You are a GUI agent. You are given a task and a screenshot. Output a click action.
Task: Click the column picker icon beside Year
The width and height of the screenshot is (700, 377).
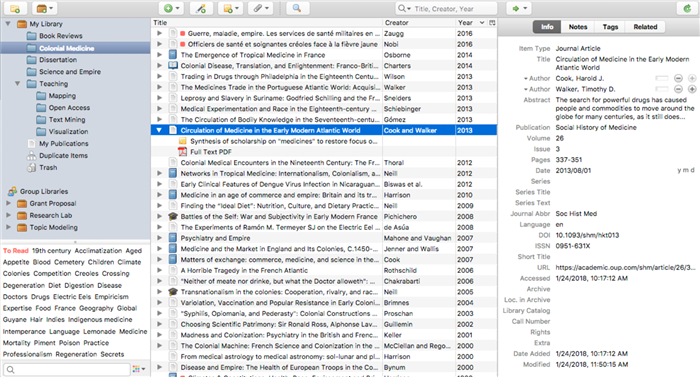pos(492,23)
